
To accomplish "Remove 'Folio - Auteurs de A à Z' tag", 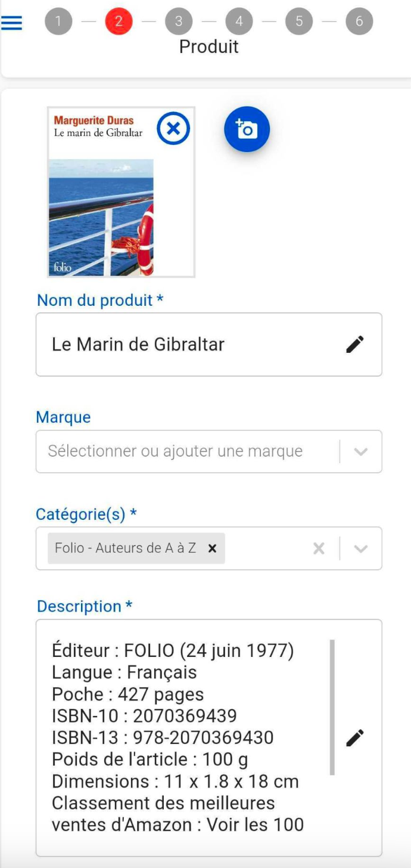I will click(212, 548).
